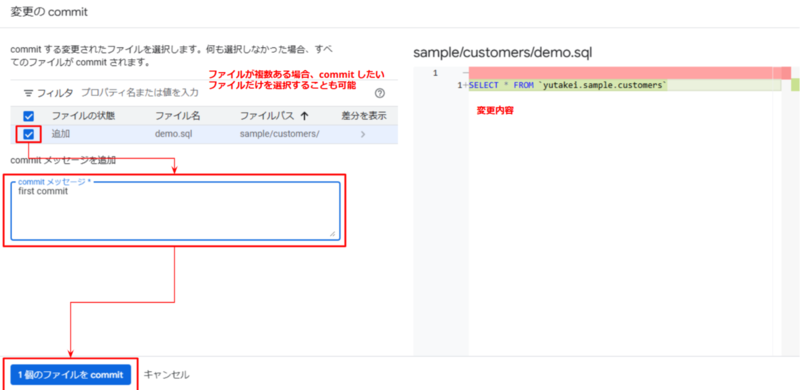This screenshot has width=800, height=390.
Task: Show diff chevron for demo.sql
Action: pyautogui.click(x=363, y=135)
